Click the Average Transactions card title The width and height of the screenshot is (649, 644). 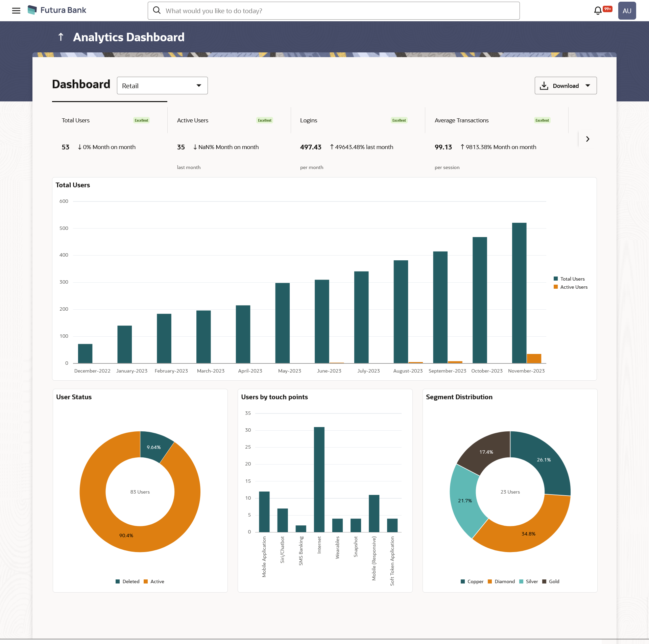pos(461,120)
